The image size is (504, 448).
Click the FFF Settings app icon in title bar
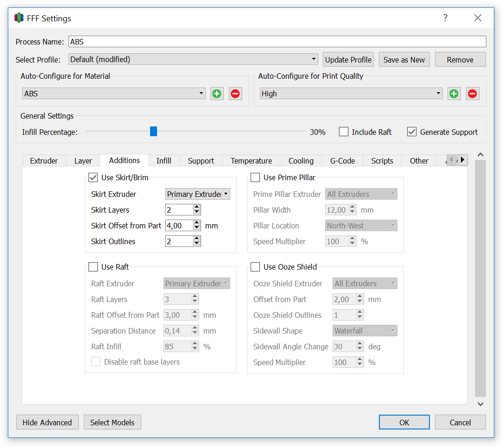pos(19,18)
